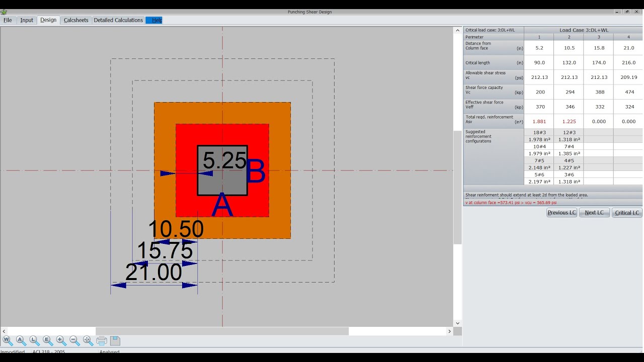Screen dimensions: 644x362
Task: Click the red column face stress warning
Action: point(511,203)
